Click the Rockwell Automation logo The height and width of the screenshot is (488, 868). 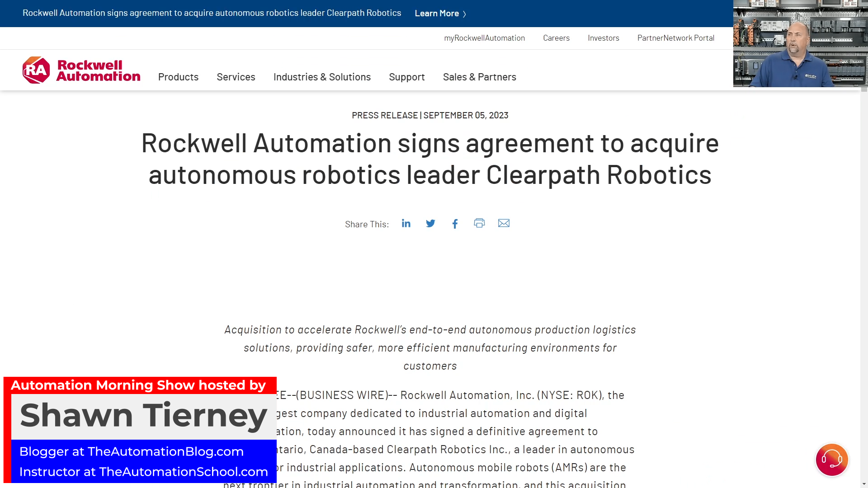coord(81,70)
